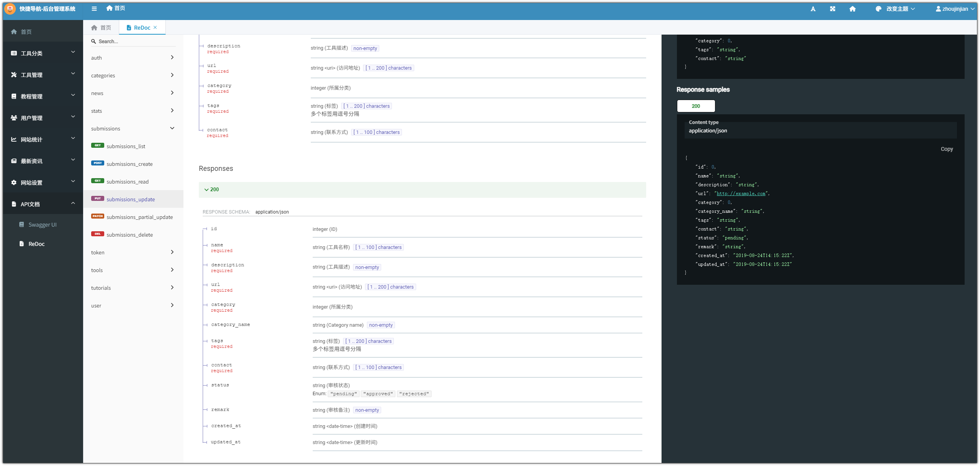Viewport: 980px width, 466px height.
Task: Click Copy on response sample
Action: click(x=946, y=149)
